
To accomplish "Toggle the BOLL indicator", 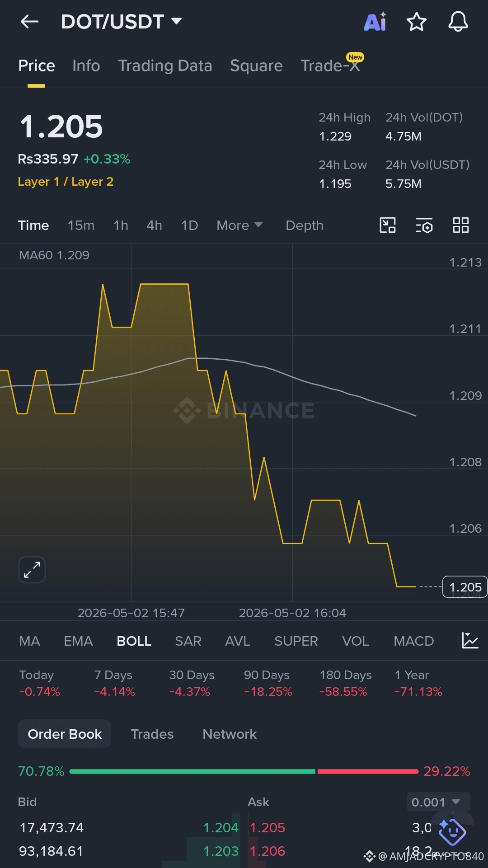I will coord(134,641).
